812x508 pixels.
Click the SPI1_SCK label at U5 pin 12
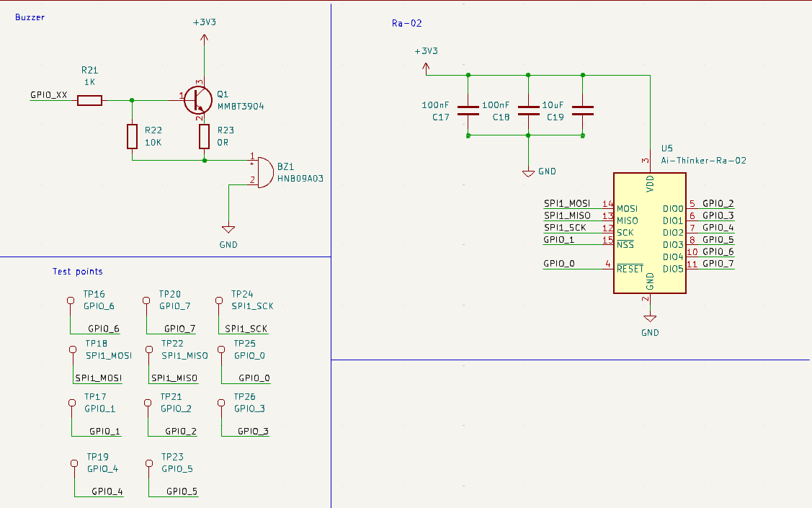coord(565,227)
